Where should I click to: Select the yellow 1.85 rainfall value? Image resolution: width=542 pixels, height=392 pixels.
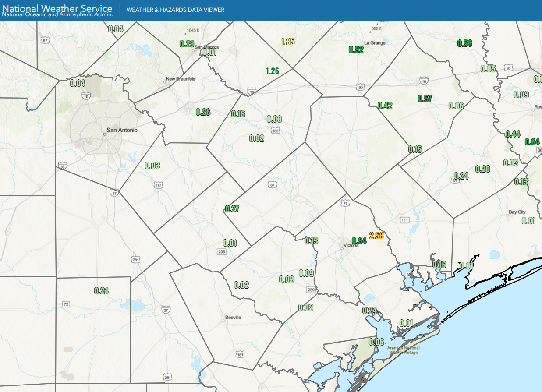[x=287, y=42]
